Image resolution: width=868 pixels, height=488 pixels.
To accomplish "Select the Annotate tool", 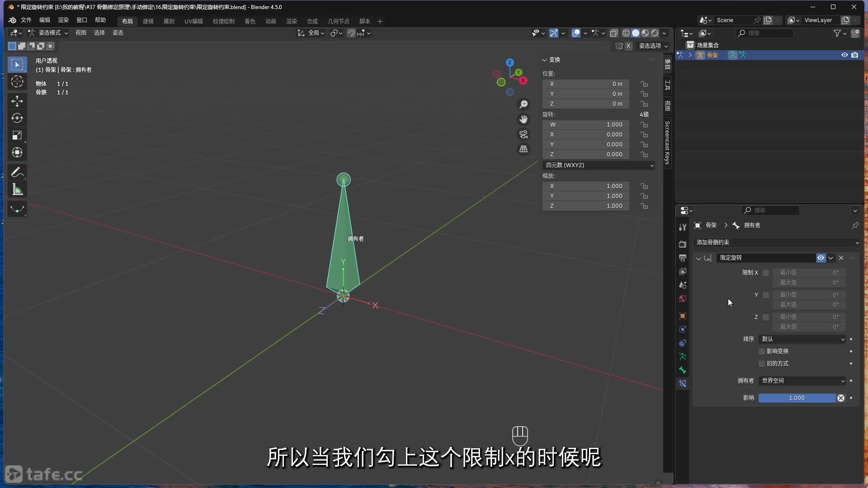I will click(17, 172).
